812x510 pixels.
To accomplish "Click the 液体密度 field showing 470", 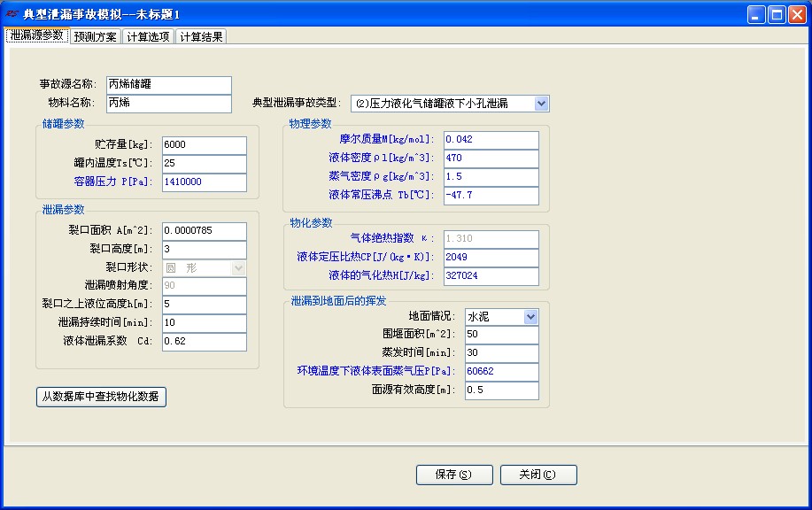I will point(491,158).
